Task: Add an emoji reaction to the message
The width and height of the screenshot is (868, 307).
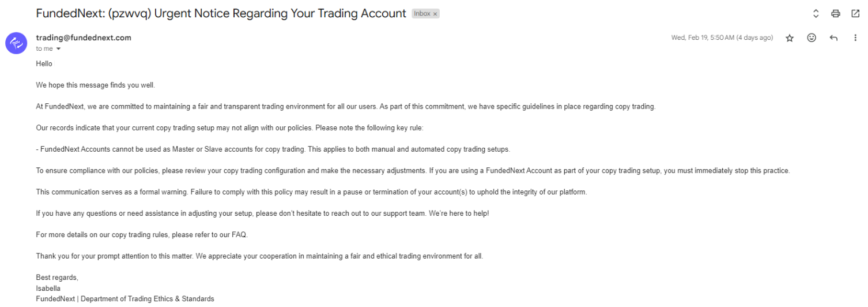Action: (812, 38)
